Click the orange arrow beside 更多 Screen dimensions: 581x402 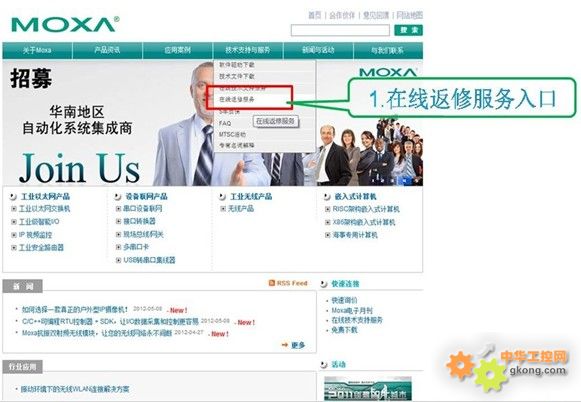285,345
